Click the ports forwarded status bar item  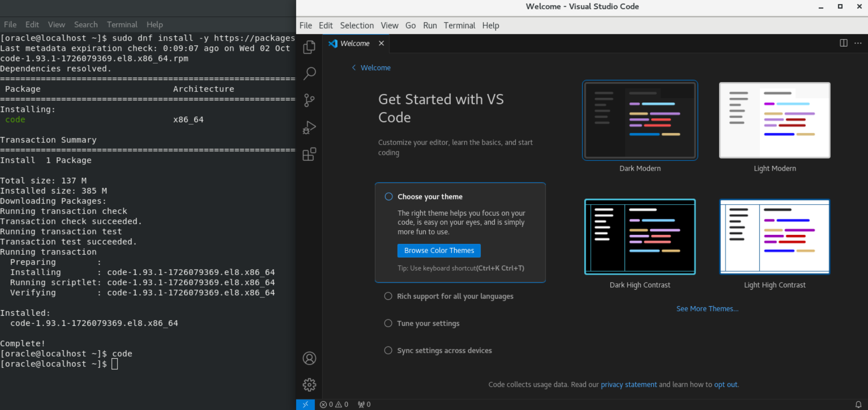364,404
